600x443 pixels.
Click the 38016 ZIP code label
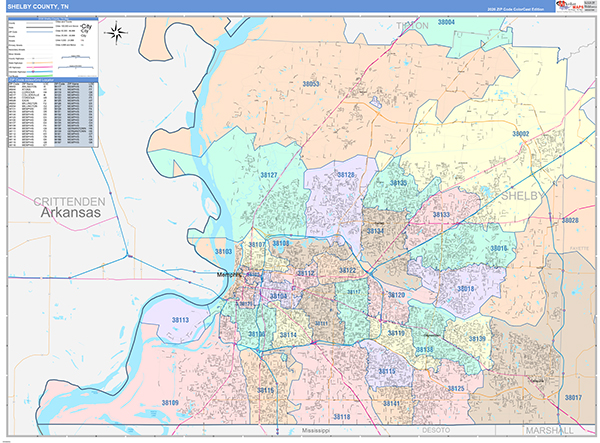499,248
